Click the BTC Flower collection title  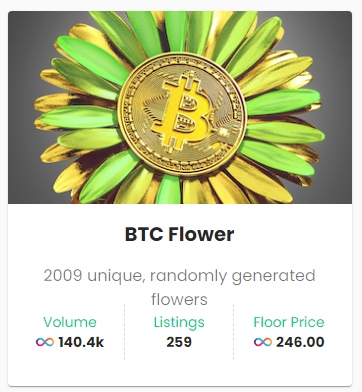pyautogui.click(x=180, y=234)
